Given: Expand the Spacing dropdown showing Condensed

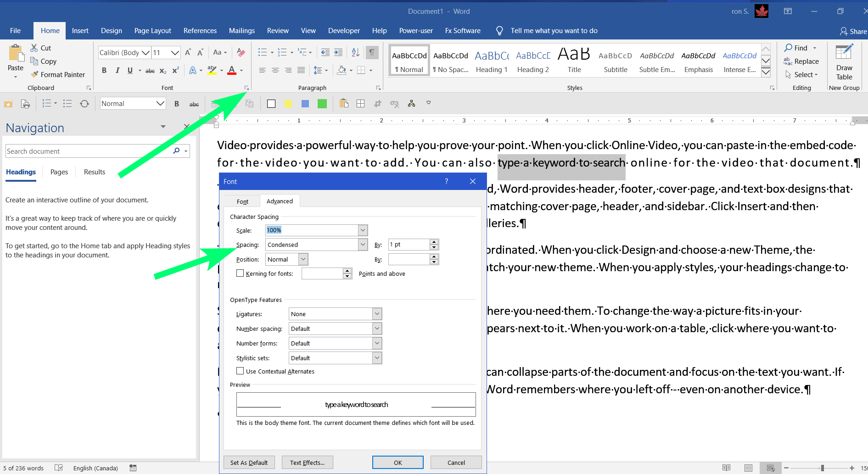Looking at the screenshot, I should coord(363,245).
